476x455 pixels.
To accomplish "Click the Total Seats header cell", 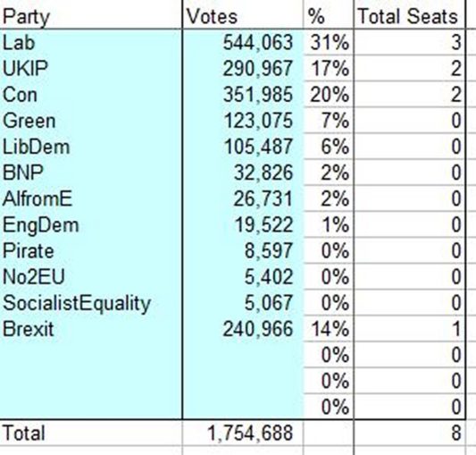I will (x=409, y=16).
